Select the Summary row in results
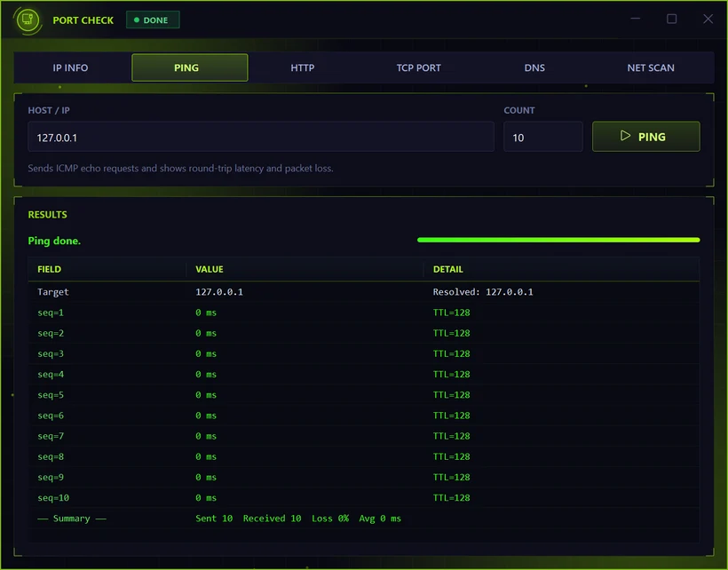 pyautogui.click(x=363, y=519)
